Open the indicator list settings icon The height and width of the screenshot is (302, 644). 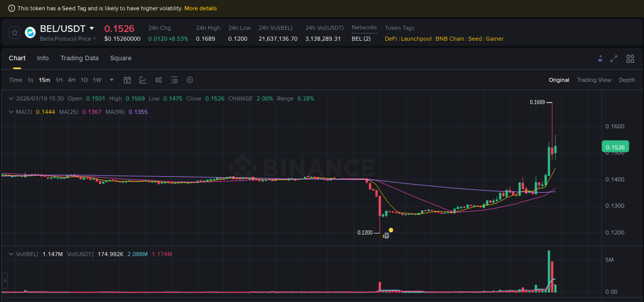tap(174, 80)
